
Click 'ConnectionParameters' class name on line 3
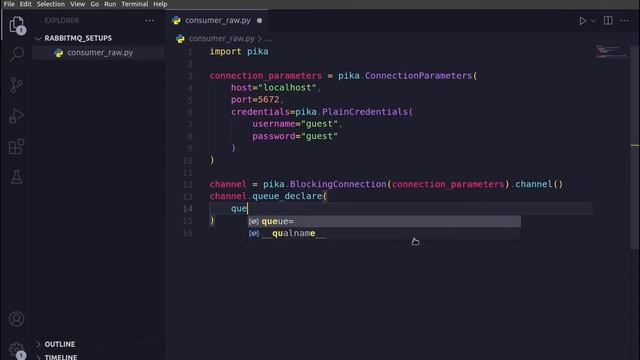418,76
